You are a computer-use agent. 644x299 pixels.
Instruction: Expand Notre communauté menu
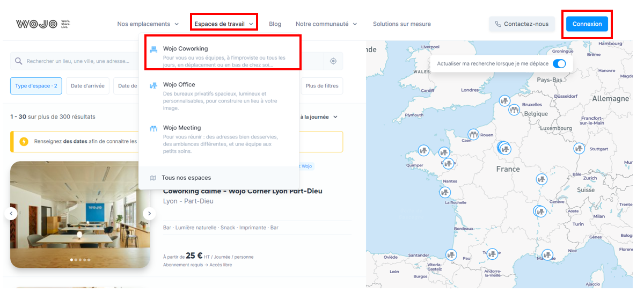tap(326, 24)
